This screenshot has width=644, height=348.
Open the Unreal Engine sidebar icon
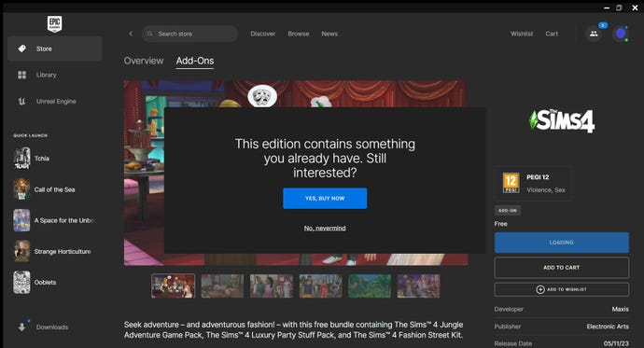click(x=21, y=102)
